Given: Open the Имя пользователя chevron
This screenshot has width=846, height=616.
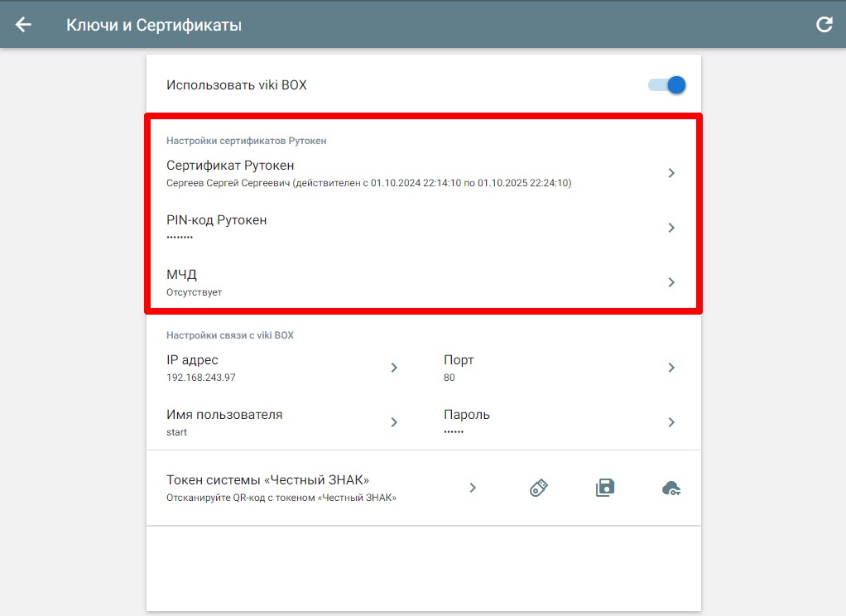Looking at the screenshot, I should click(x=394, y=422).
